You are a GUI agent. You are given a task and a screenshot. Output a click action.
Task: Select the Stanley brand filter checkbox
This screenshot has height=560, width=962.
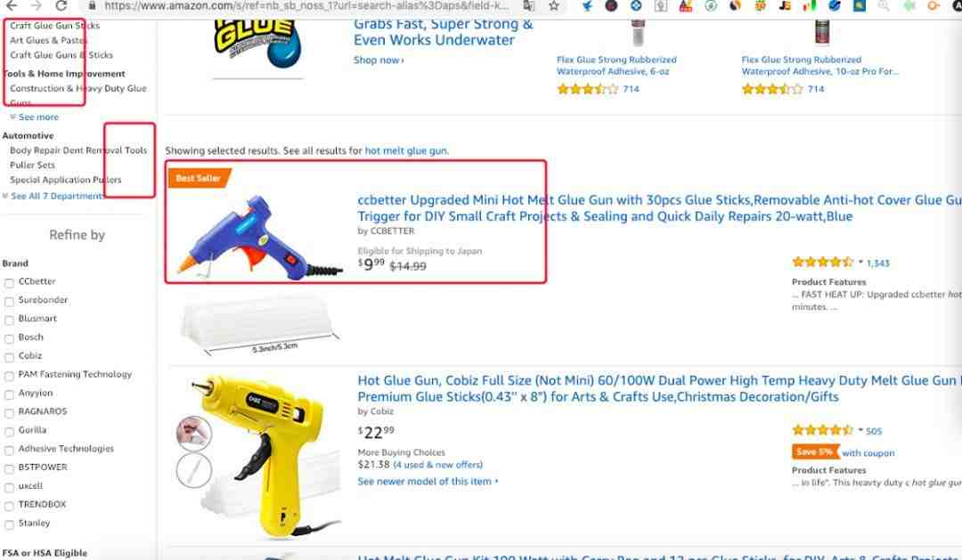9,525
